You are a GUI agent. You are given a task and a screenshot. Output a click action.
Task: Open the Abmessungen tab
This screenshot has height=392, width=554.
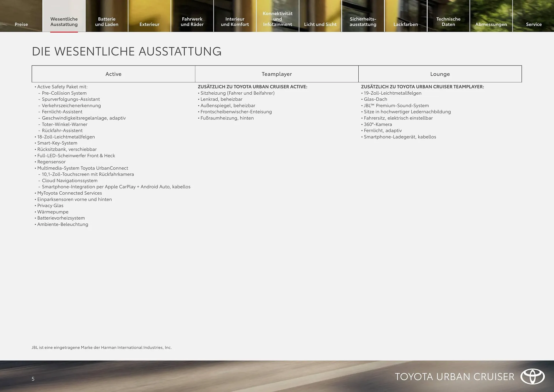tap(491, 24)
